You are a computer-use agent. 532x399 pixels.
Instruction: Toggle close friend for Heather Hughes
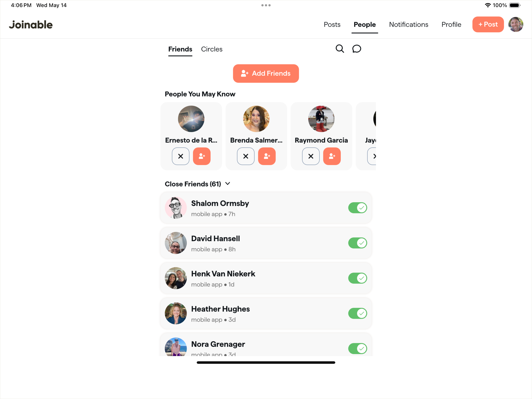click(358, 313)
